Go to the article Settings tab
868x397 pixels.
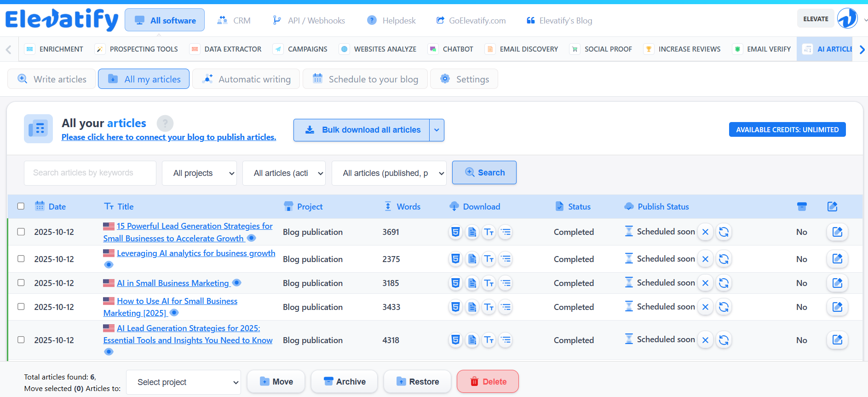(464, 79)
